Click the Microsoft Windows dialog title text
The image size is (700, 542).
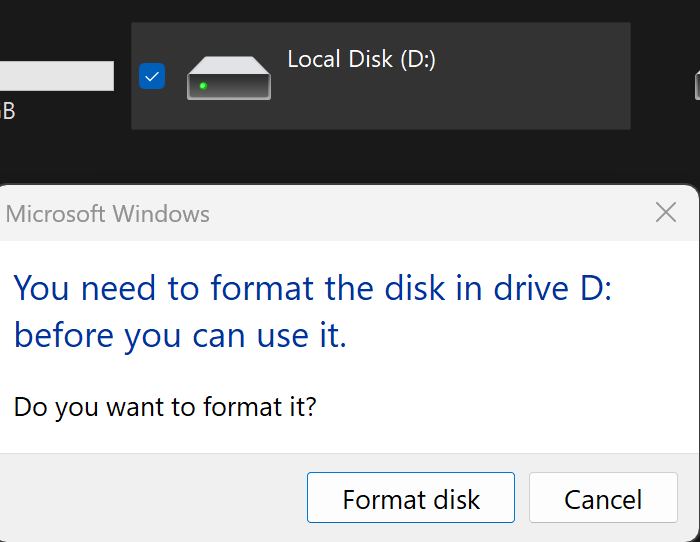107,214
